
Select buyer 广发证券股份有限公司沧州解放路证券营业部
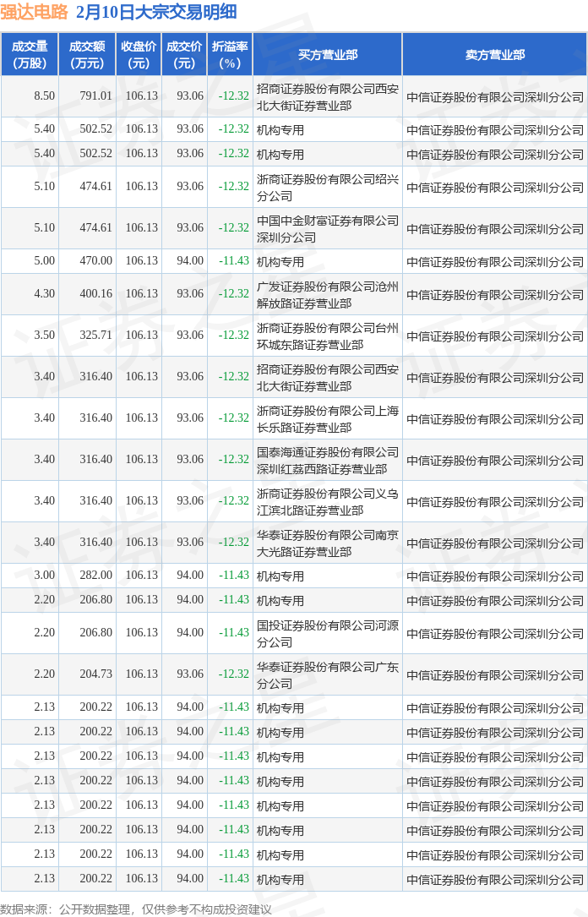pos(327,294)
